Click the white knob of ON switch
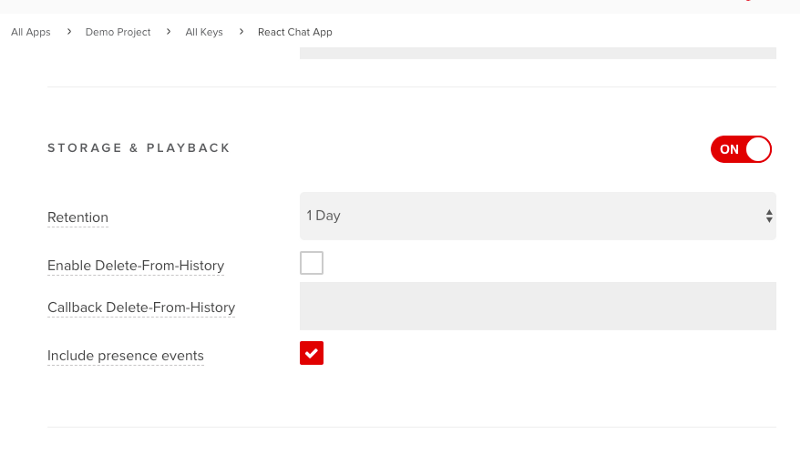Image resolution: width=800 pixels, height=473 pixels. 758,149
